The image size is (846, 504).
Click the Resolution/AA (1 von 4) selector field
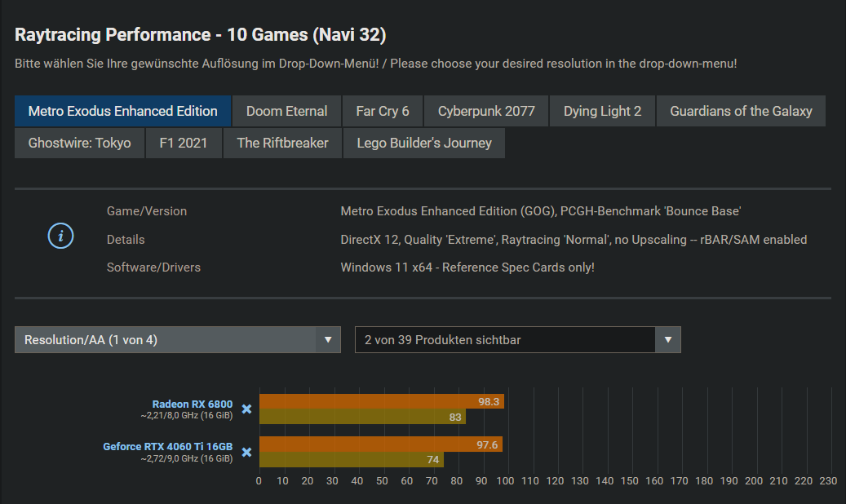pos(178,340)
